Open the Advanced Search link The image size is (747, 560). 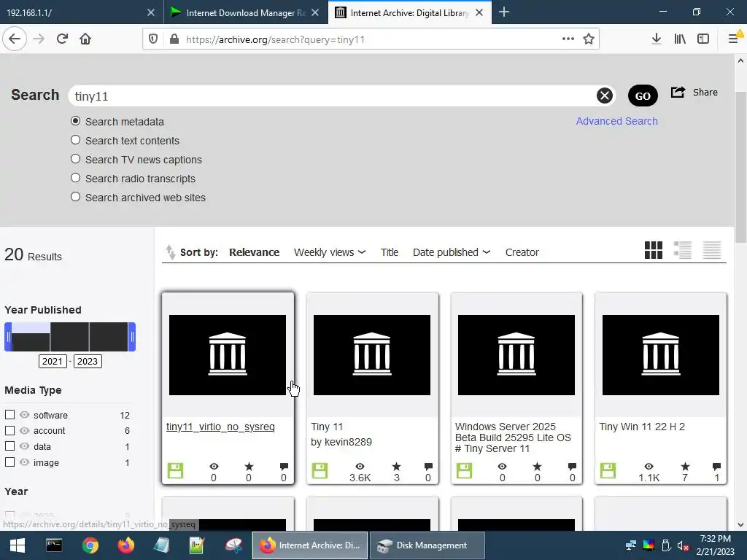[x=616, y=121]
